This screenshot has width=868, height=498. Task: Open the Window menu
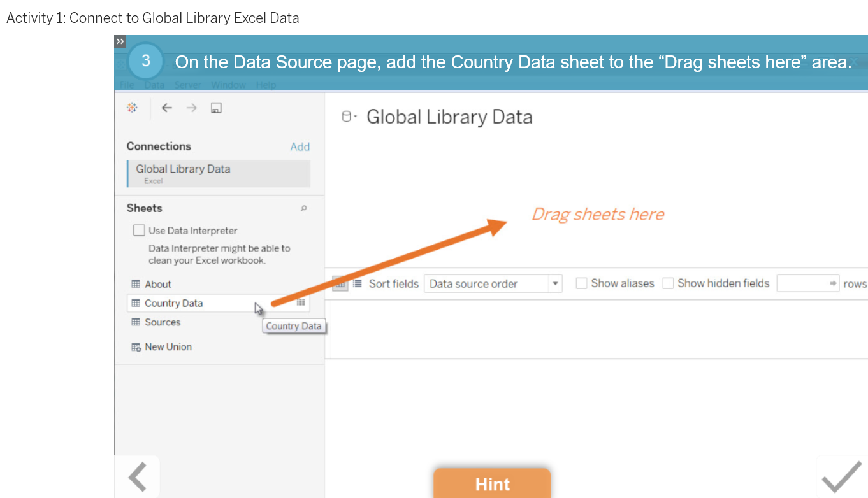pyautogui.click(x=228, y=85)
